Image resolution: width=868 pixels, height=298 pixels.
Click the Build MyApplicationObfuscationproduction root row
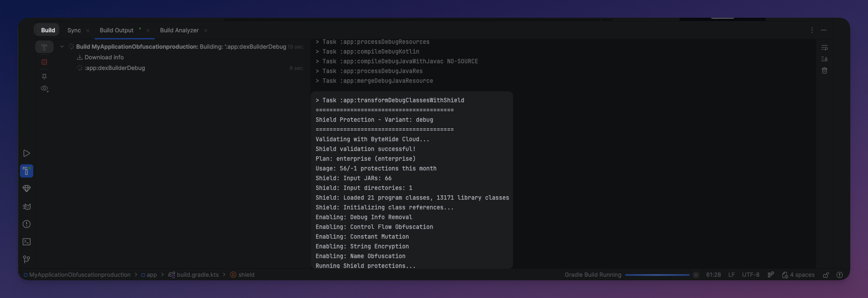coord(181,46)
